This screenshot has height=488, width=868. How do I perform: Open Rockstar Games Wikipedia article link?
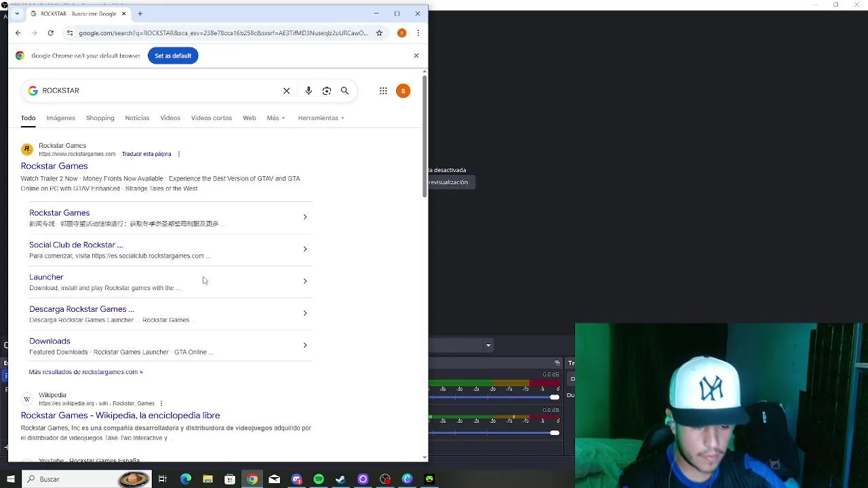tap(120, 415)
